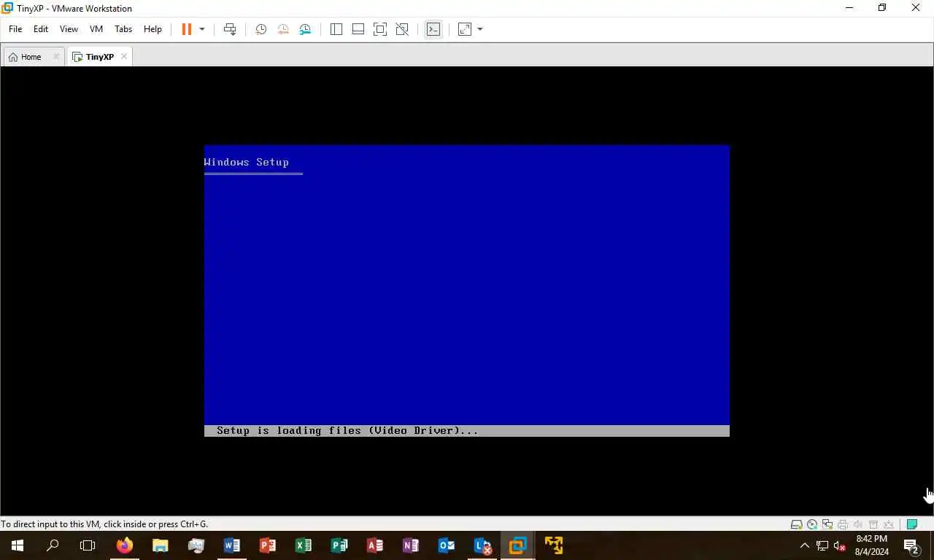
Task: Open Excel from the taskbar
Action: click(304, 545)
